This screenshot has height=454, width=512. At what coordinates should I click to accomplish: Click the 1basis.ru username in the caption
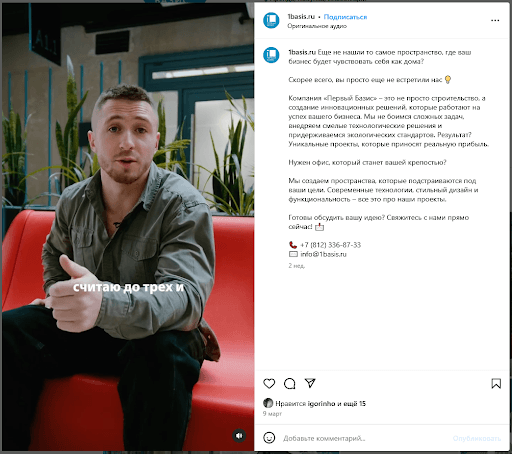pos(302,52)
